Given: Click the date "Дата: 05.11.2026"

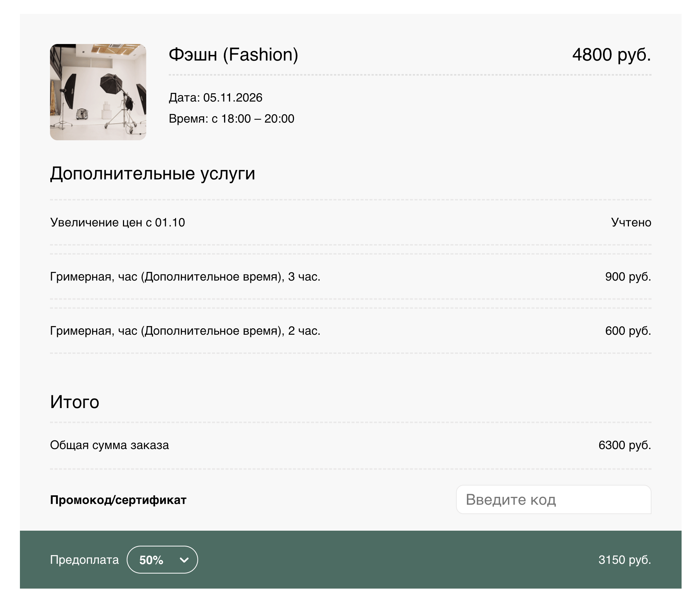Looking at the screenshot, I should [215, 98].
